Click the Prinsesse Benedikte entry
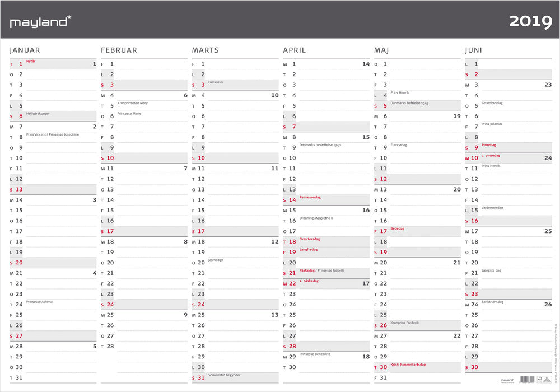560x392 pixels. tap(315, 354)
